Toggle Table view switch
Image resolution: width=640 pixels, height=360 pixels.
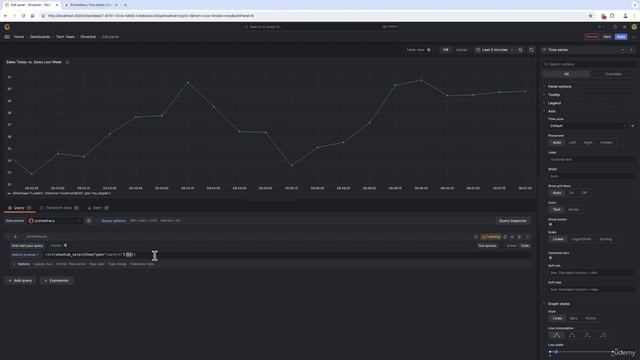(429, 50)
